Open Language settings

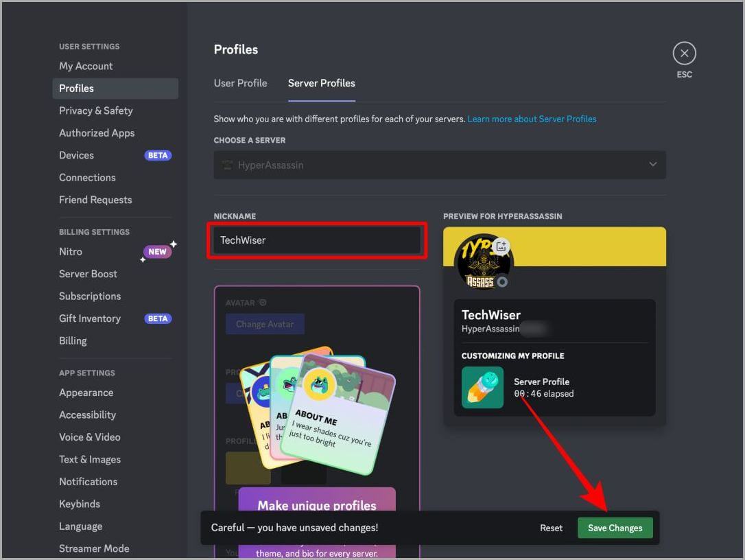(115, 527)
